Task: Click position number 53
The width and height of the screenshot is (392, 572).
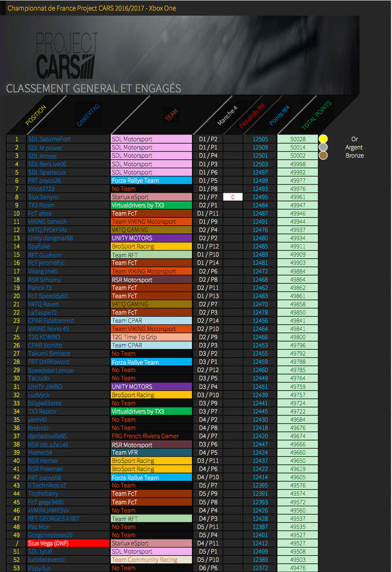Action: tap(16, 569)
